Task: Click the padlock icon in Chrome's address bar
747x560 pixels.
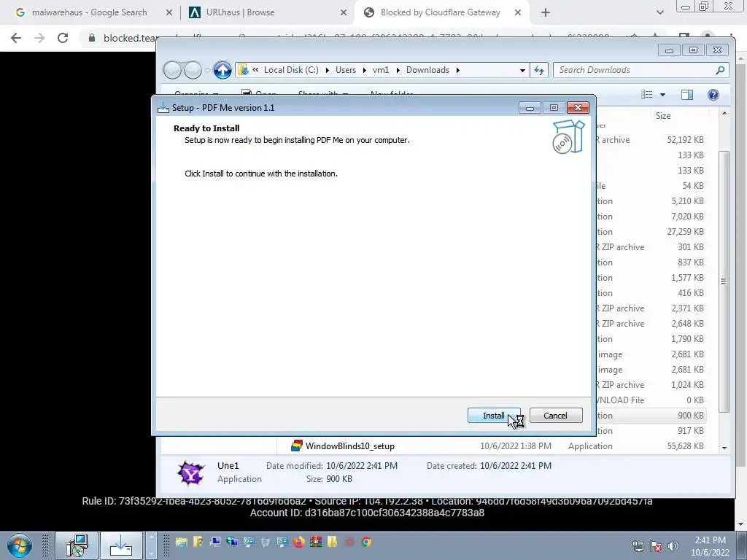Action: click(x=92, y=38)
